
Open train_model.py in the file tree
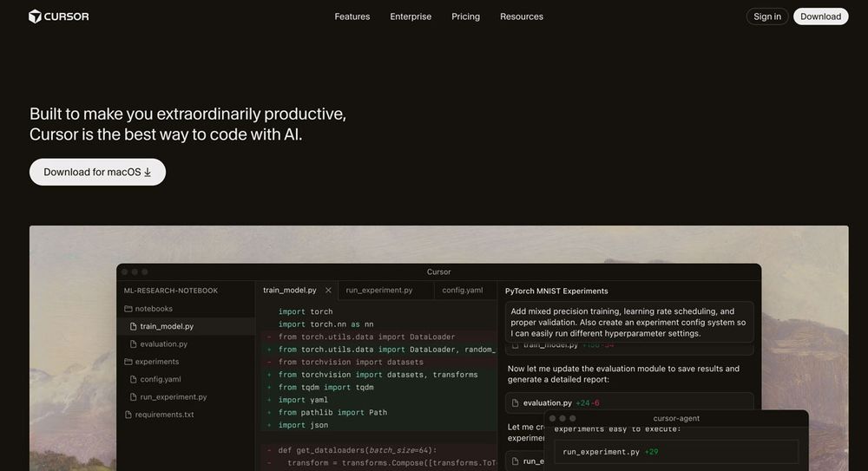point(167,326)
